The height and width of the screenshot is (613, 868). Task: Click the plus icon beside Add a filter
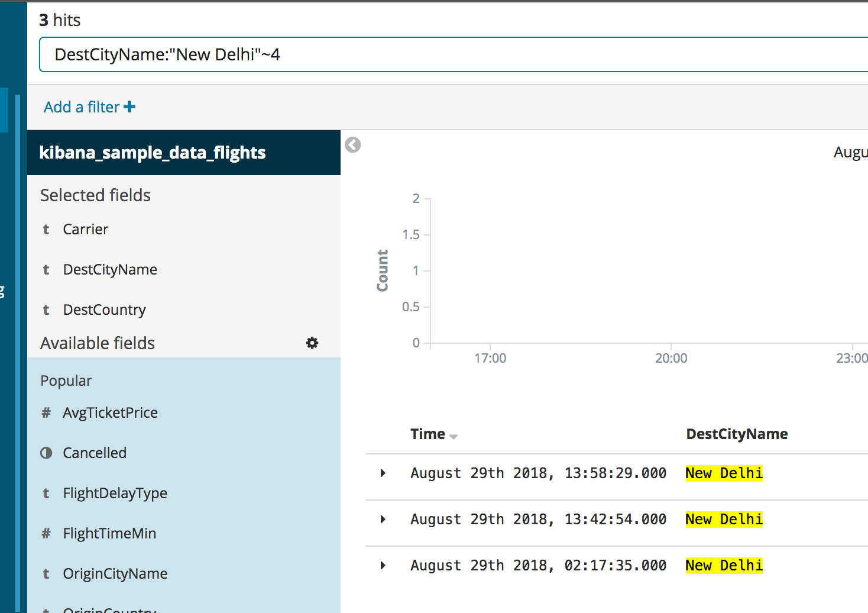[x=129, y=106]
